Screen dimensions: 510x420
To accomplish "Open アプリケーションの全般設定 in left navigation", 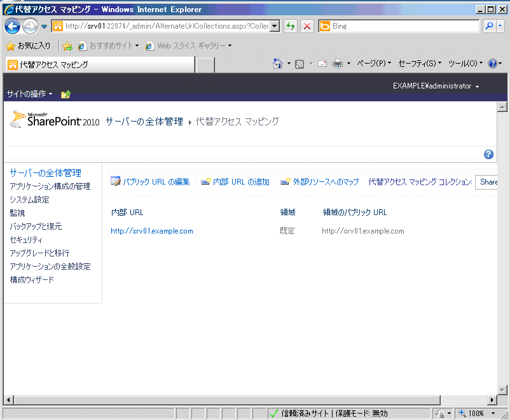I will point(50,267).
